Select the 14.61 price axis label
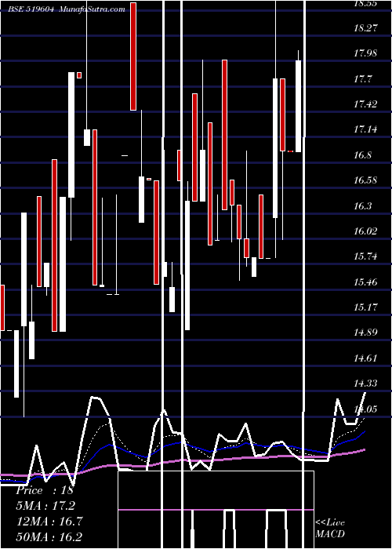Viewport: 392px width, 549px height. click(x=365, y=358)
